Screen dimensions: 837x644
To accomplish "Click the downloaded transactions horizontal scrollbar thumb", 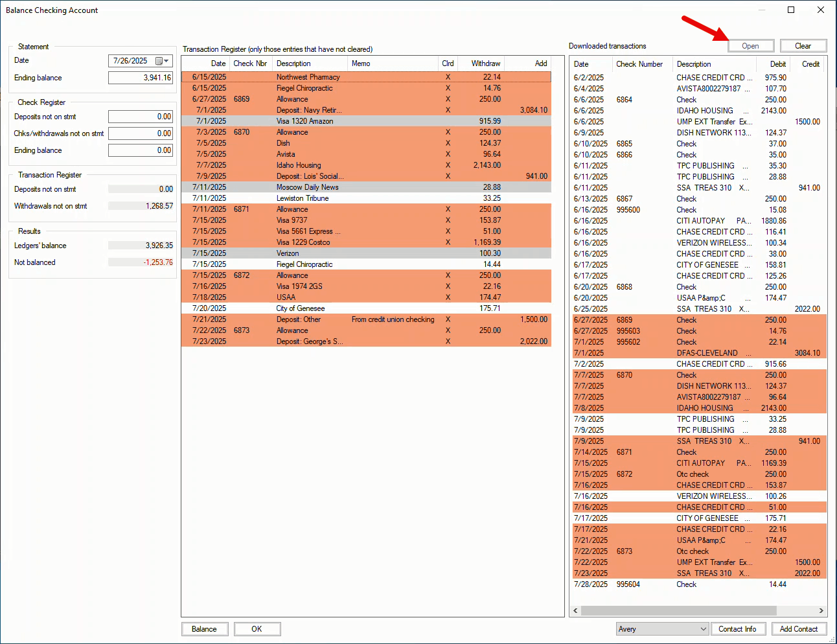I will coord(678,611).
